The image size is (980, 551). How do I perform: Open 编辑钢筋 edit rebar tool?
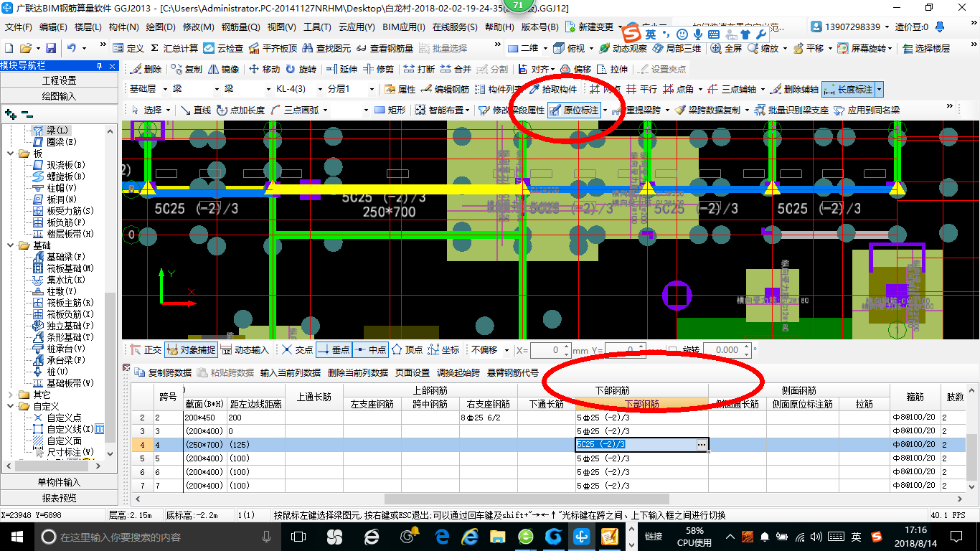click(446, 90)
